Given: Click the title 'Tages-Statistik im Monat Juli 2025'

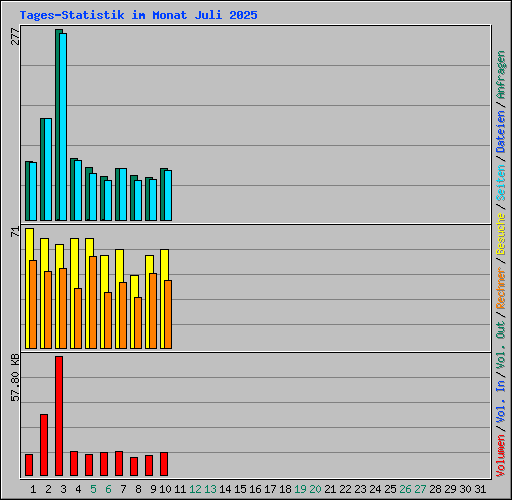Looking at the screenshot, I should pyautogui.click(x=138, y=15).
